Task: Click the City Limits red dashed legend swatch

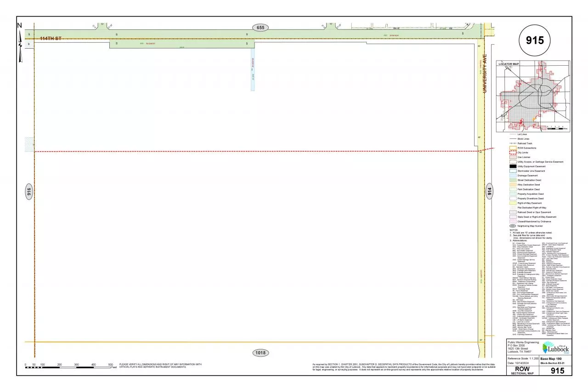Action: (513, 153)
